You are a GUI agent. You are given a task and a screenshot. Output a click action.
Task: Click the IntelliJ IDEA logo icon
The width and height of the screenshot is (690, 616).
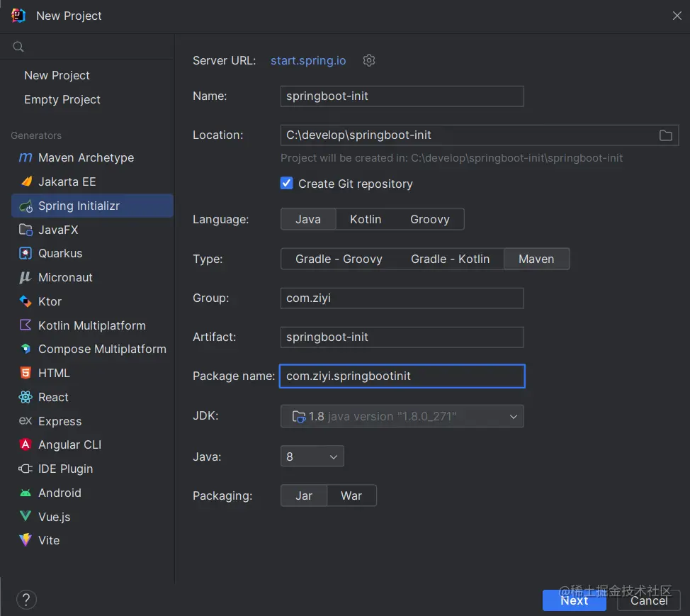tap(18, 16)
